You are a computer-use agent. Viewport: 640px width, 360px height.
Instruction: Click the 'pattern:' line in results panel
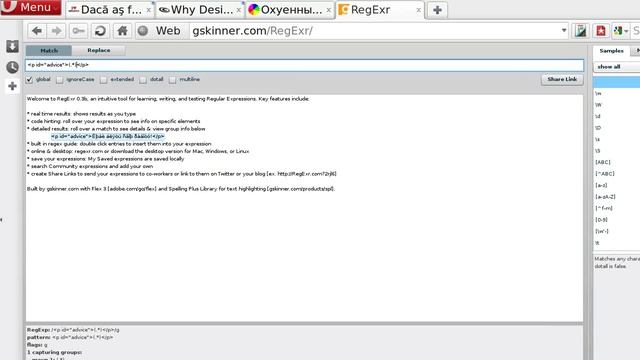pos(70,337)
